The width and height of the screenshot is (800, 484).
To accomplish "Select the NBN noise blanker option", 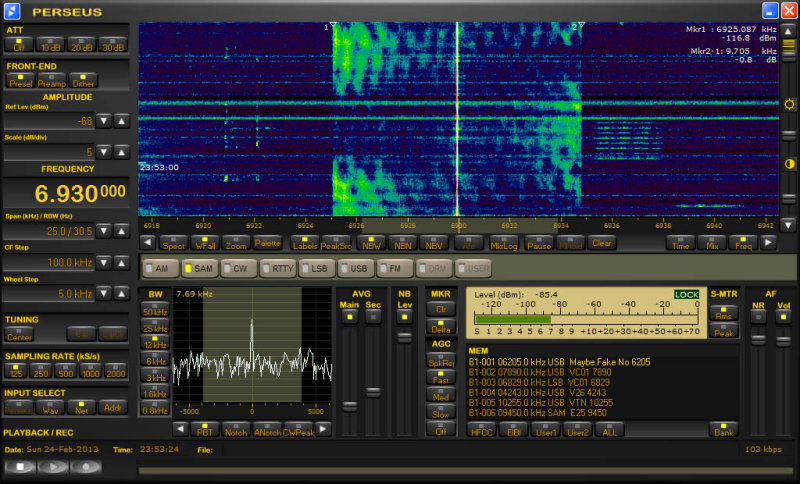I will [403, 243].
